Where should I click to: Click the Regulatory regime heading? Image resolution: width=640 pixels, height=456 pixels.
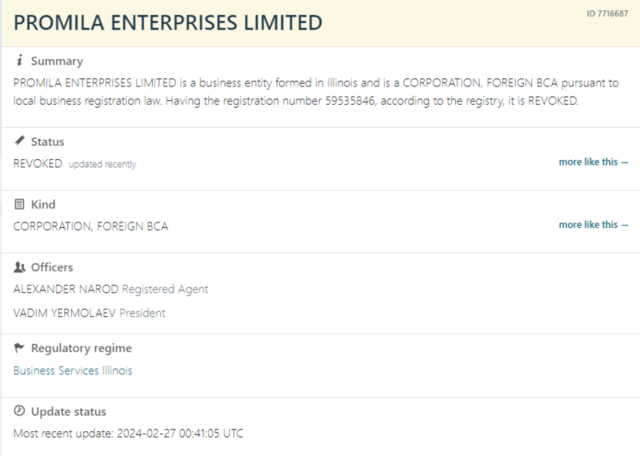[82, 348]
